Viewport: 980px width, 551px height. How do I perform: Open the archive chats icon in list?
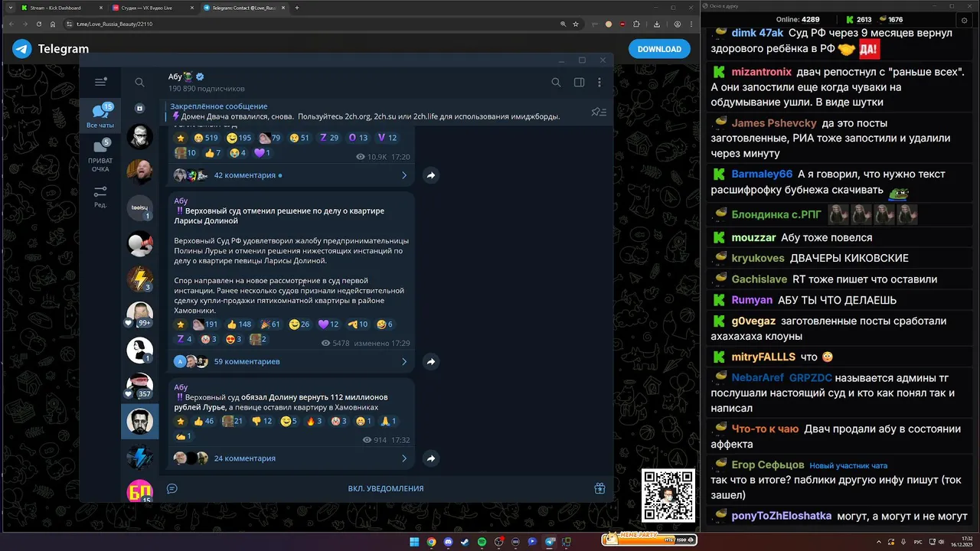(x=139, y=108)
